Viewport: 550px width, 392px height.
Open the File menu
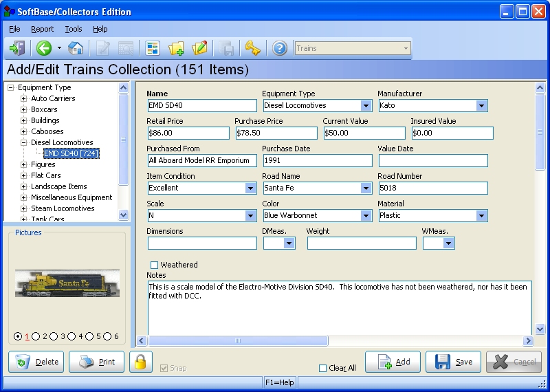(14, 29)
